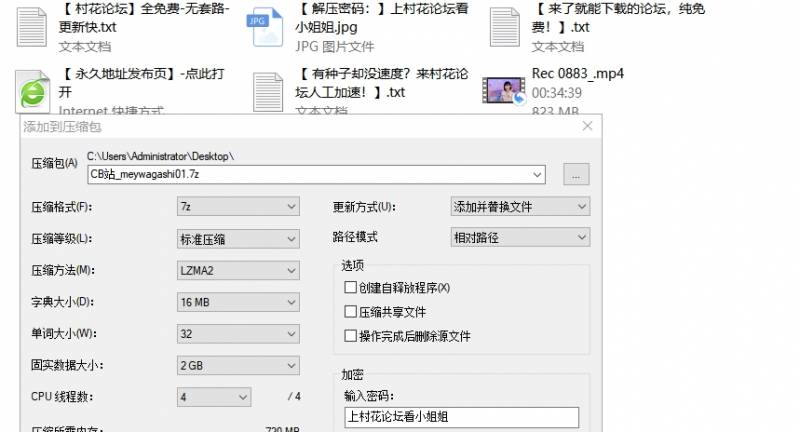
Task: Expand the 路径模式 相对路径 dropdown
Action: click(x=520, y=238)
